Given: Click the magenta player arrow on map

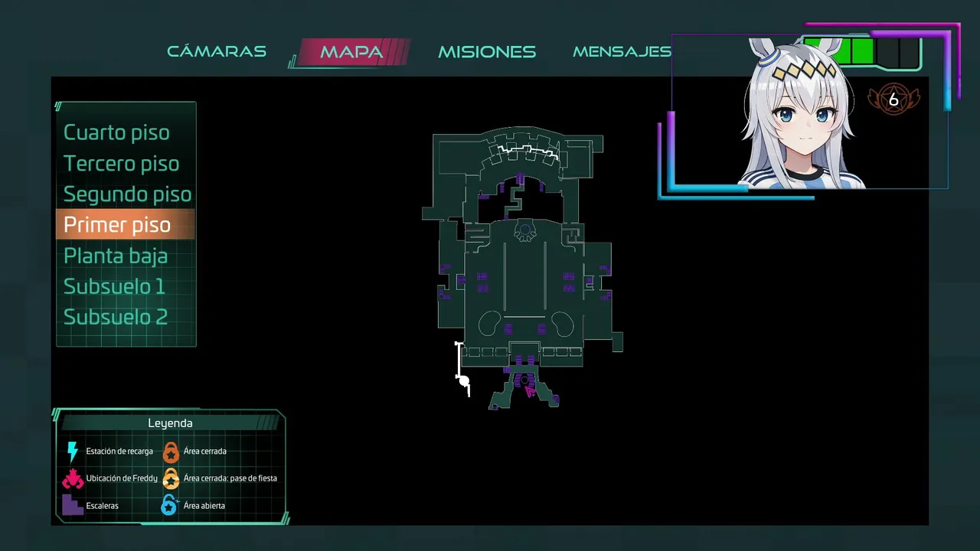Looking at the screenshot, I should pyautogui.click(x=530, y=391).
